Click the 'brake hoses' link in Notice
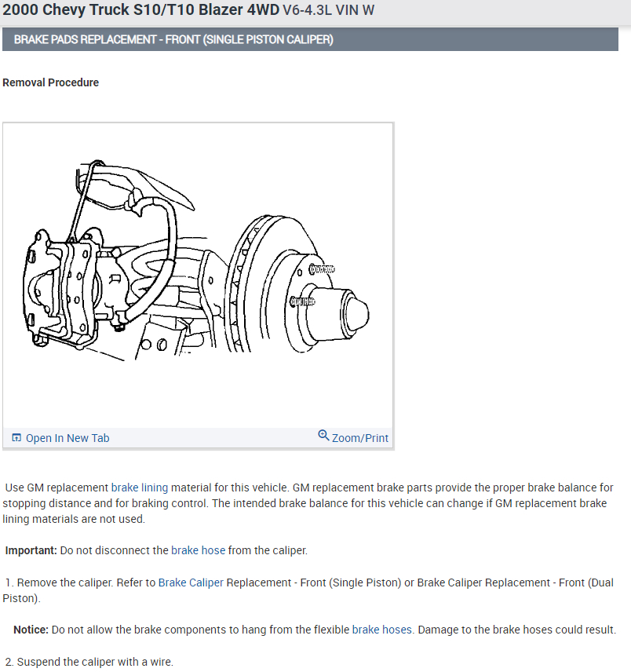 [381, 630]
